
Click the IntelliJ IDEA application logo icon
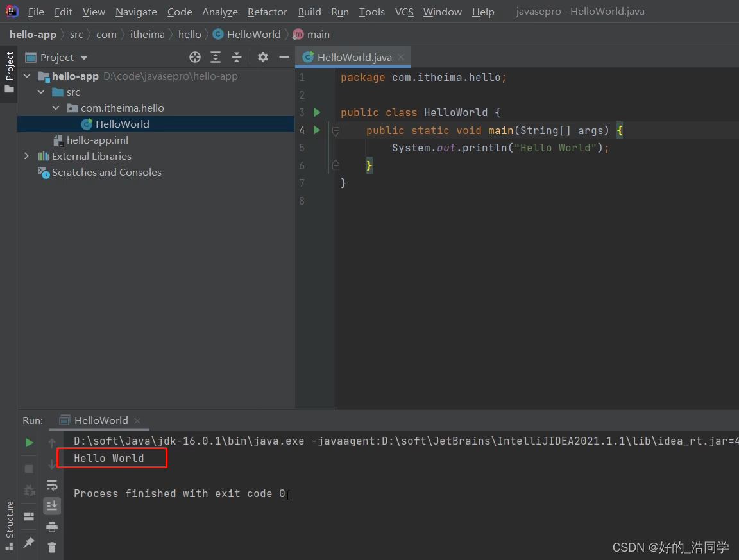pyautogui.click(x=12, y=11)
